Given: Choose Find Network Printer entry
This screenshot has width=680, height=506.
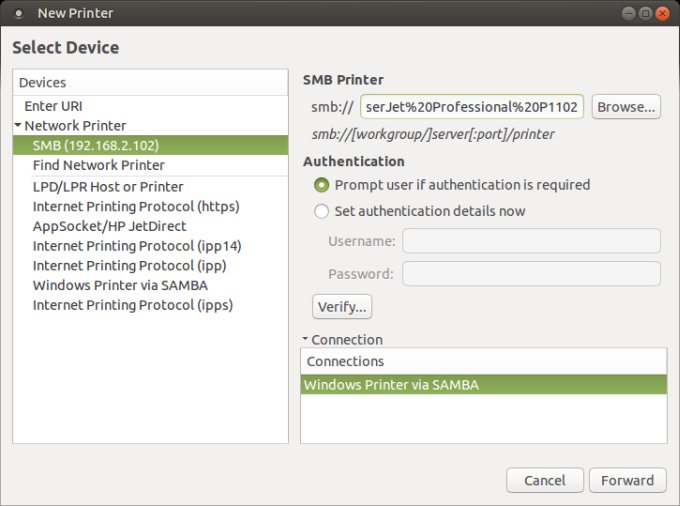Looking at the screenshot, I should pyautogui.click(x=98, y=165).
